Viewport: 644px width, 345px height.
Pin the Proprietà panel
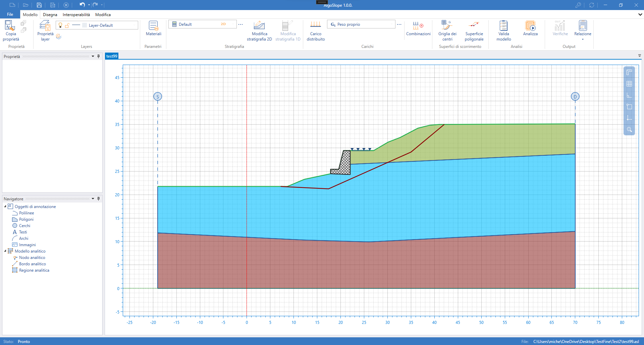pyautogui.click(x=98, y=56)
